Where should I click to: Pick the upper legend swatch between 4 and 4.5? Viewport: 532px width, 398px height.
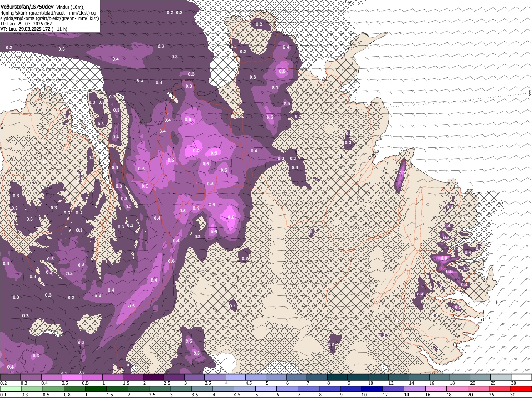[235, 377]
